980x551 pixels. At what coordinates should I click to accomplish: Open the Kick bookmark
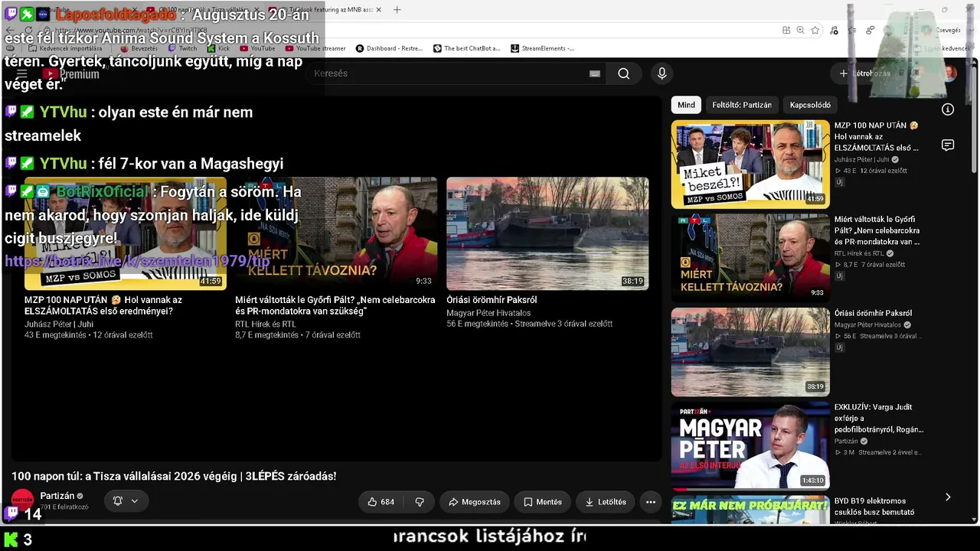219,48
